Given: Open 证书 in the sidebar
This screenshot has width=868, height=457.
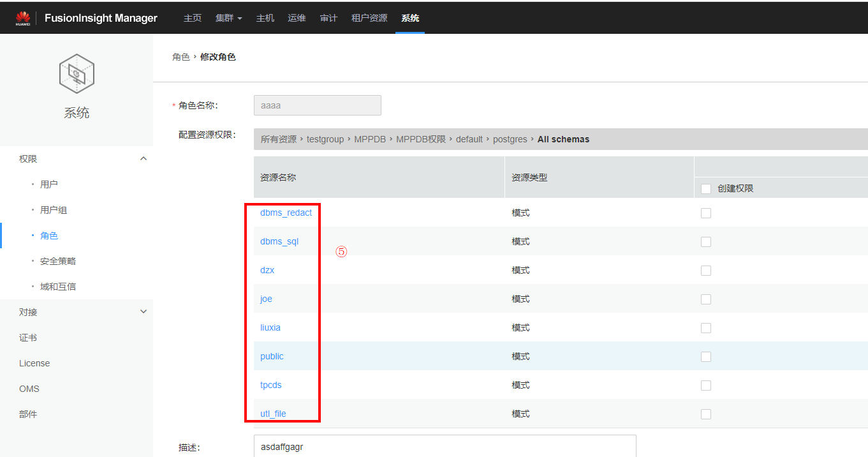Looking at the screenshot, I should (28, 338).
